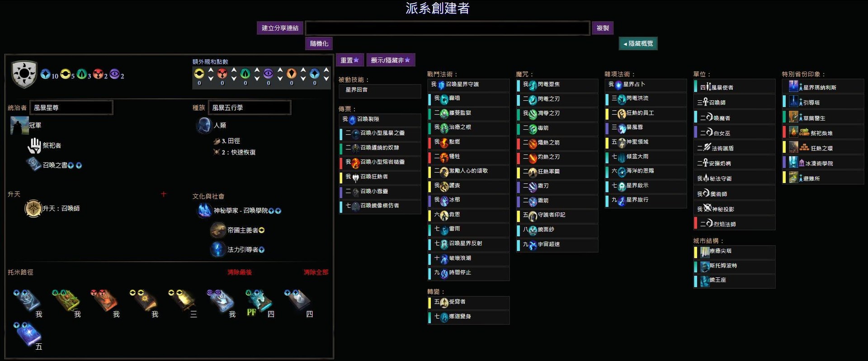
Task: Select the 神秘學家 culture icon
Action: tap(205, 211)
